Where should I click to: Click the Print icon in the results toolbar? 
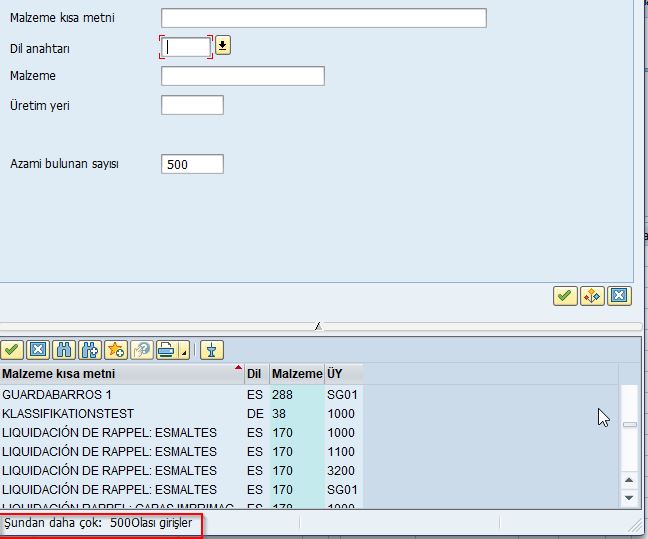pos(165,350)
